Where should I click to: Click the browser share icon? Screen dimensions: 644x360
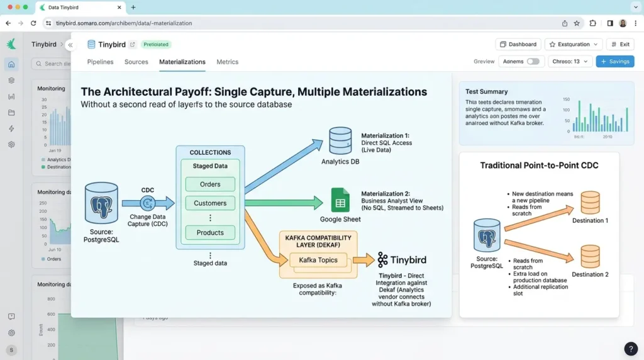coord(565,23)
